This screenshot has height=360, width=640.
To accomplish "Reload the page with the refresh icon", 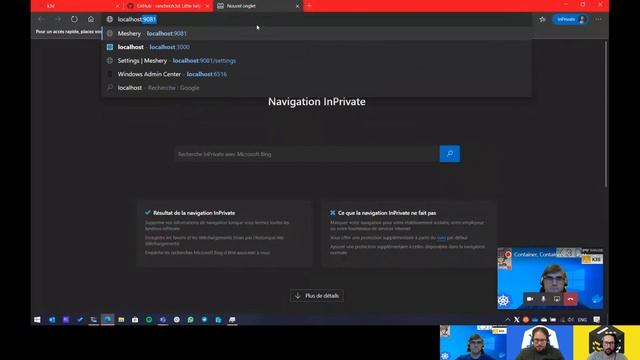I will pyautogui.click(x=74, y=19).
